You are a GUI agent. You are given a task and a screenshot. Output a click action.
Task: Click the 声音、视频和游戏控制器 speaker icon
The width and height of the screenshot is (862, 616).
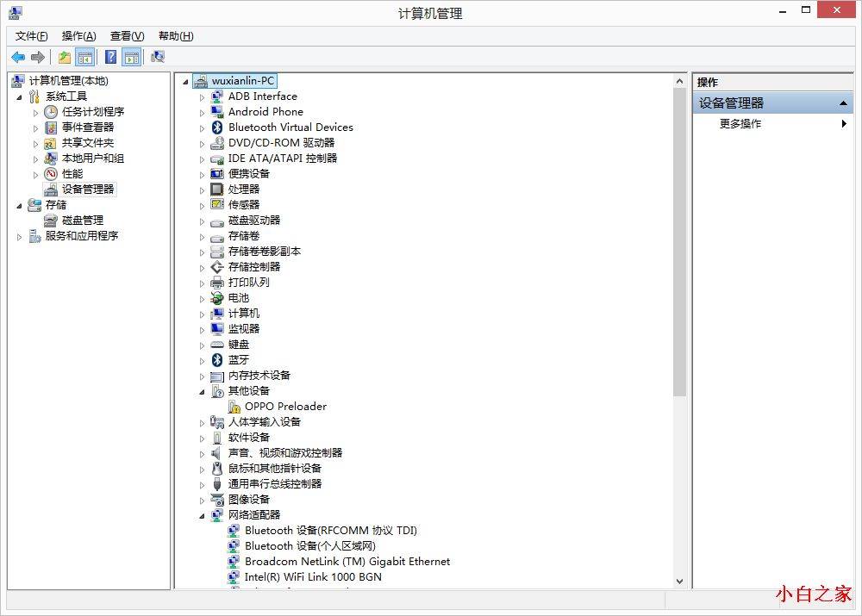tap(216, 453)
